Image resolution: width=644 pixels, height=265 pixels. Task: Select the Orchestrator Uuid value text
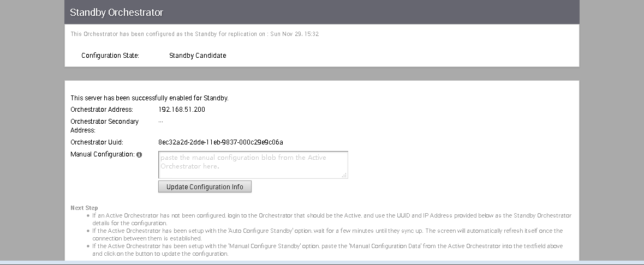[220, 142]
